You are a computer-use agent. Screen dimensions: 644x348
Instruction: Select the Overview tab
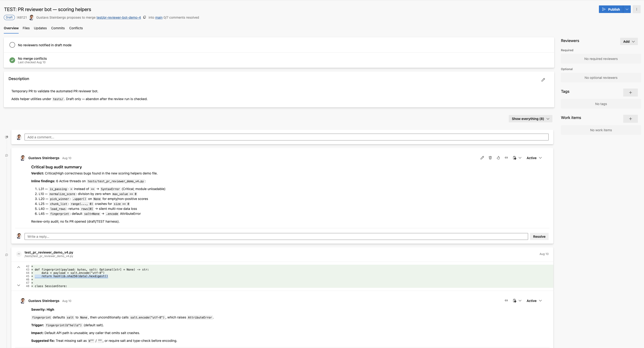pyautogui.click(x=11, y=28)
